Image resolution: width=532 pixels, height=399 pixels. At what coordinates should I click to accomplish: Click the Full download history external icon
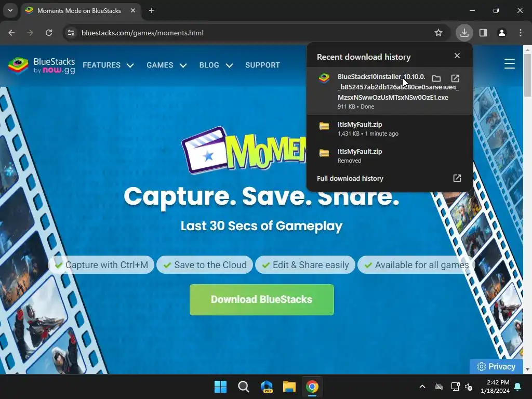[x=457, y=179]
